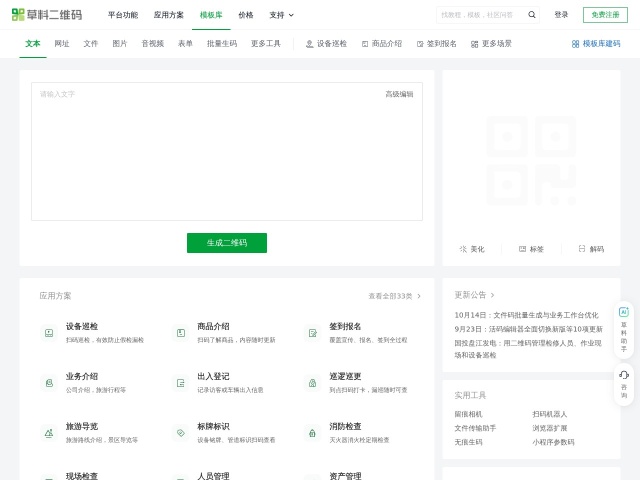Image resolution: width=640 pixels, height=480 pixels.
Task: Open the 咨询 headset icon
Action: pos(624,375)
